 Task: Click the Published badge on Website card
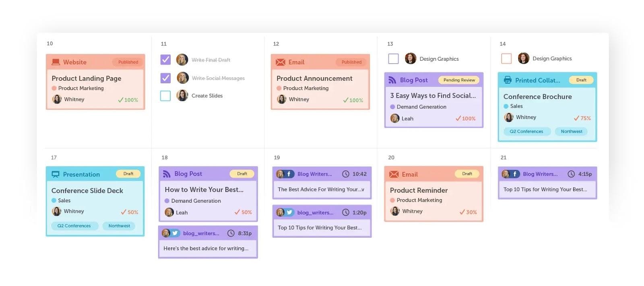(128, 62)
